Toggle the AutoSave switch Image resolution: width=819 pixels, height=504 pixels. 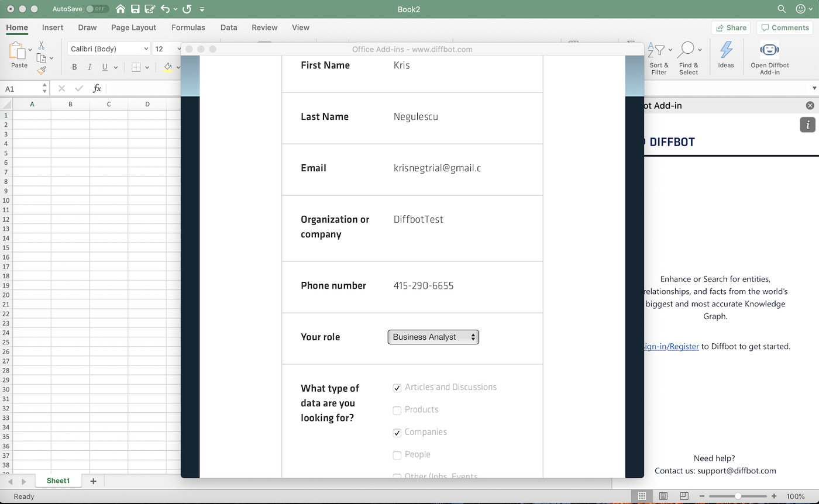(x=97, y=9)
